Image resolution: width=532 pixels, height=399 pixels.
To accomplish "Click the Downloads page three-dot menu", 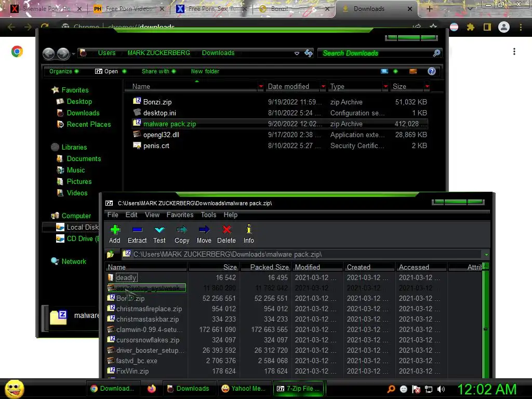I will pyautogui.click(x=514, y=51).
